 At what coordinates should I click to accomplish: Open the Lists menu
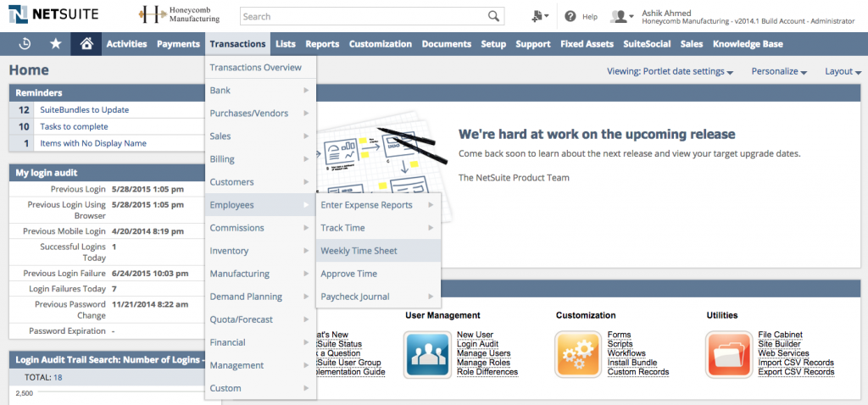[x=286, y=44]
